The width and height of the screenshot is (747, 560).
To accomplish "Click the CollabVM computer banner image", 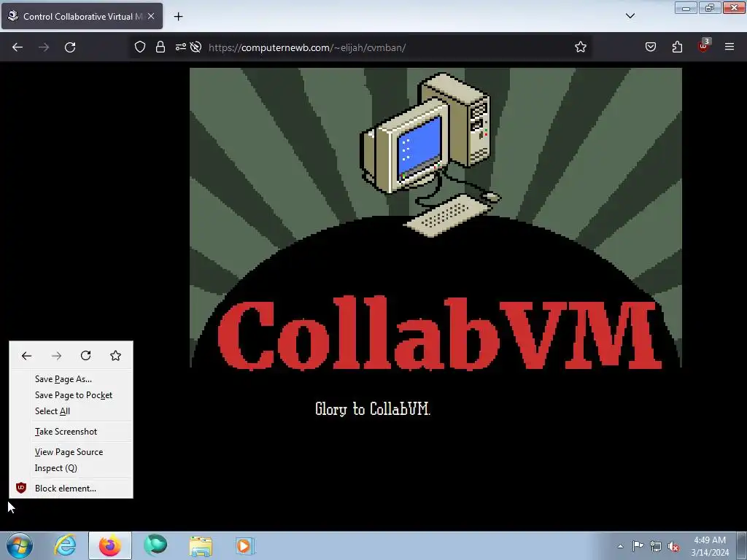I will [436, 218].
